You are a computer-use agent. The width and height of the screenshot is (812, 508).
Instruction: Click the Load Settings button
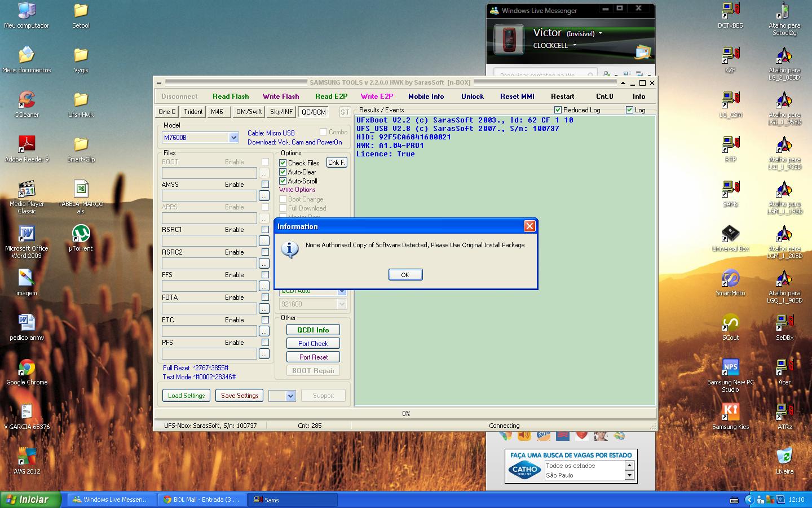point(186,396)
